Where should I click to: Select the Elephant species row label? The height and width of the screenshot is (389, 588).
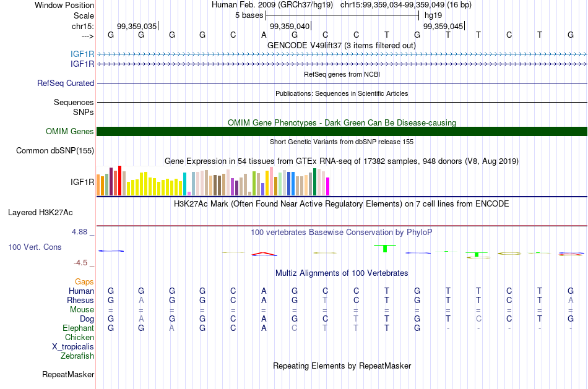coord(78,328)
